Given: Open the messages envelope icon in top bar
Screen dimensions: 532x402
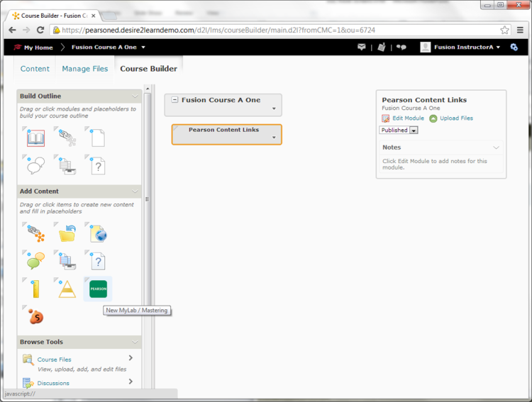Looking at the screenshot, I should click(x=362, y=48).
